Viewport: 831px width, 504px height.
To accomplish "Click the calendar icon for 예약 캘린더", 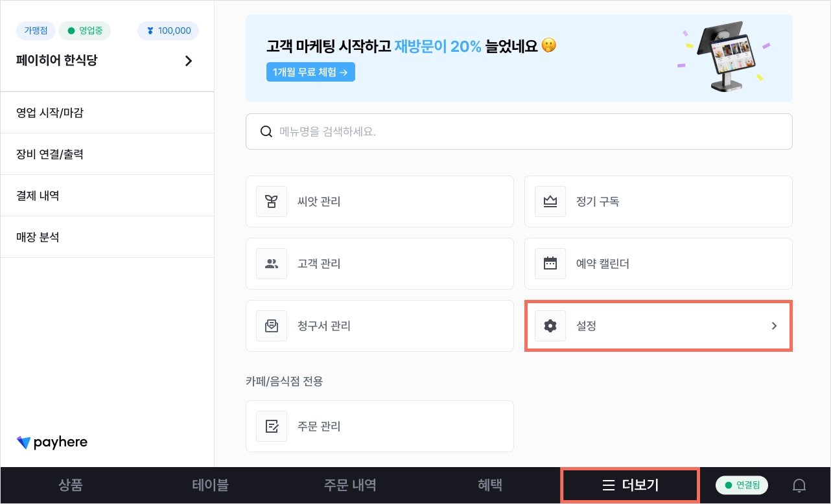I will click(x=550, y=264).
